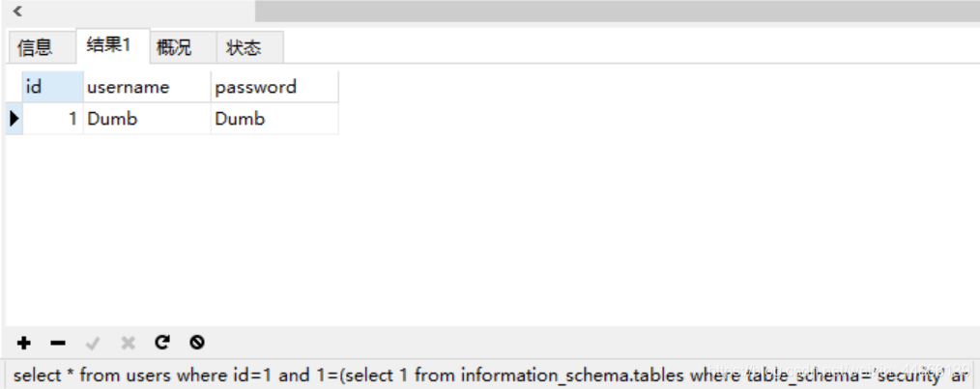The height and width of the screenshot is (389, 980).
Task: Refresh the result grid
Action: click(162, 342)
